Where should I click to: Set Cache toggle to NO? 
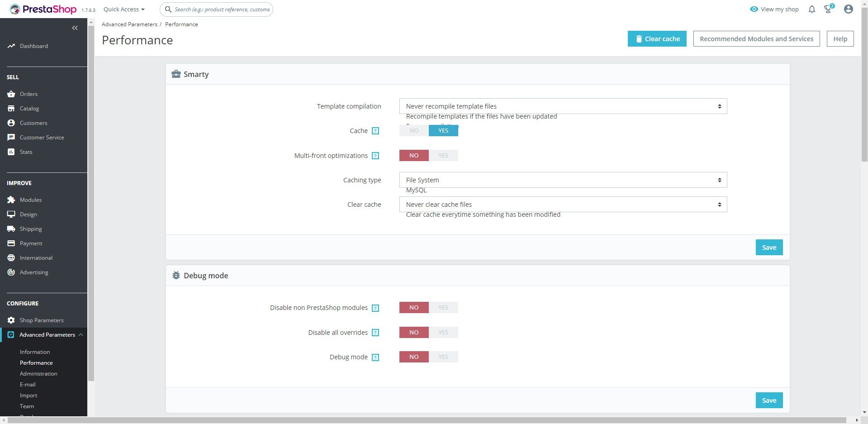414,131
